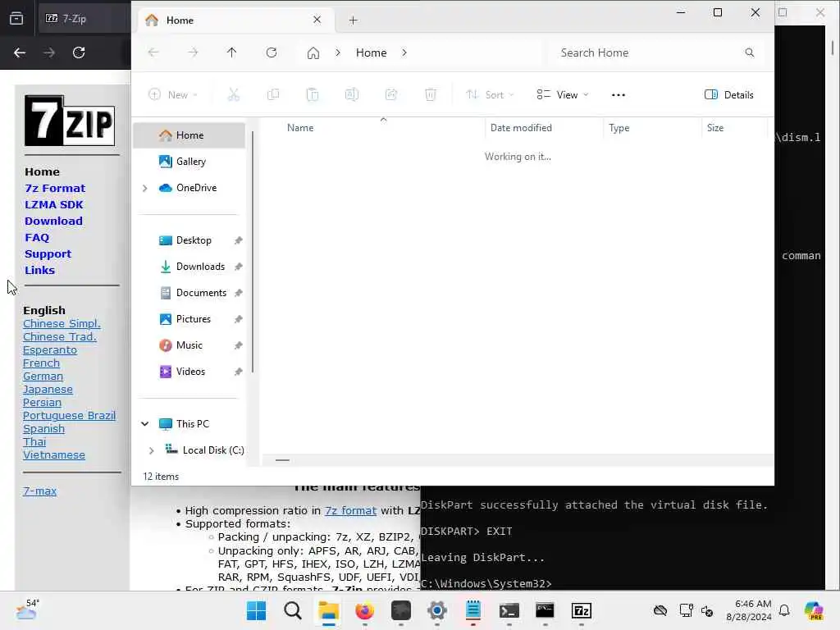840x630 pixels.
Task: Add a new Explorer tab
Action: [353, 21]
